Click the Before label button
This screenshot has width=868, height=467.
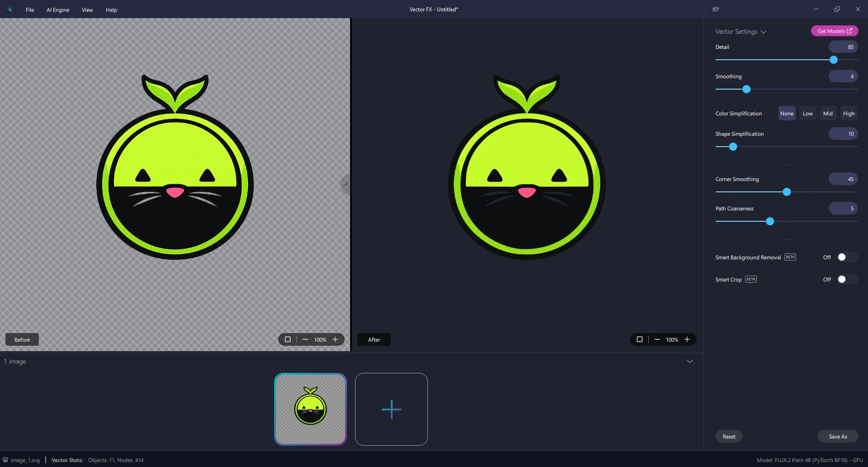coord(22,340)
